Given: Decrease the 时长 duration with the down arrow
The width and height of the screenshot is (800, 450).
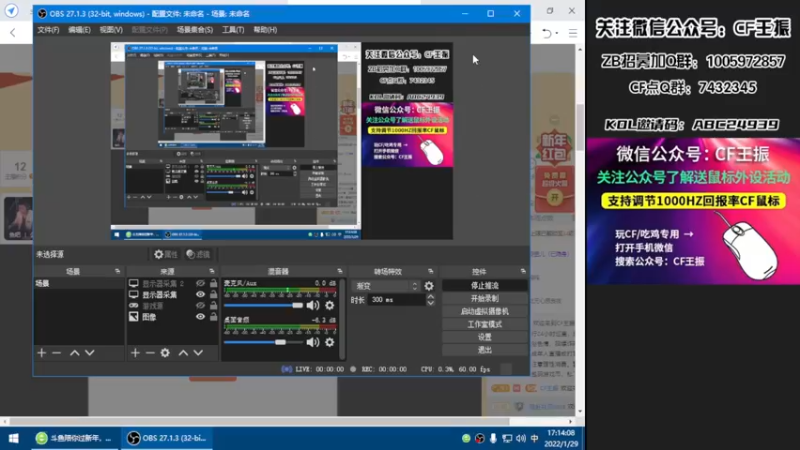Looking at the screenshot, I should point(431,303).
